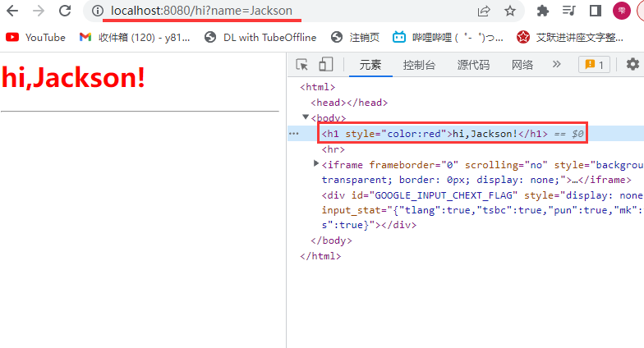The image size is (644, 348).
Task: Collapse the body element node
Action: tap(306, 118)
